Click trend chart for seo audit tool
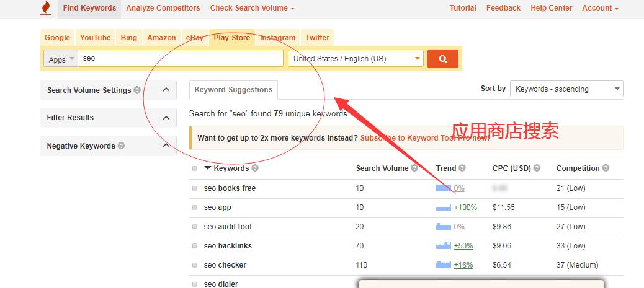The height and width of the screenshot is (288, 644). pos(444,227)
